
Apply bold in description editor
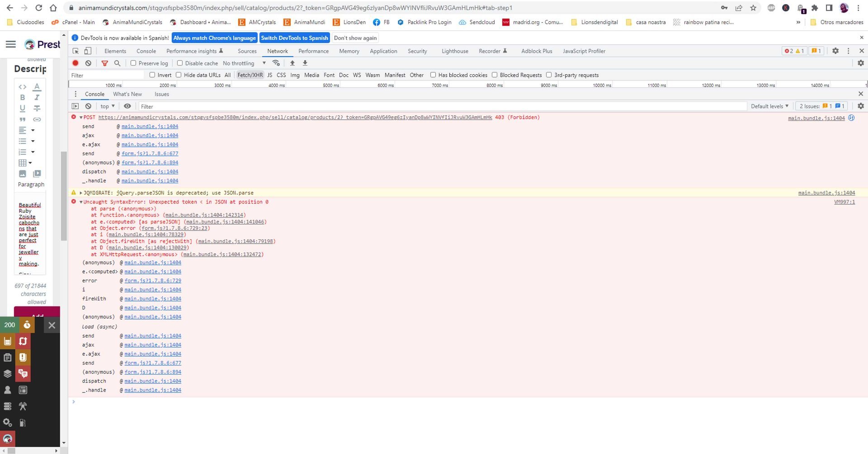pyautogui.click(x=22, y=98)
